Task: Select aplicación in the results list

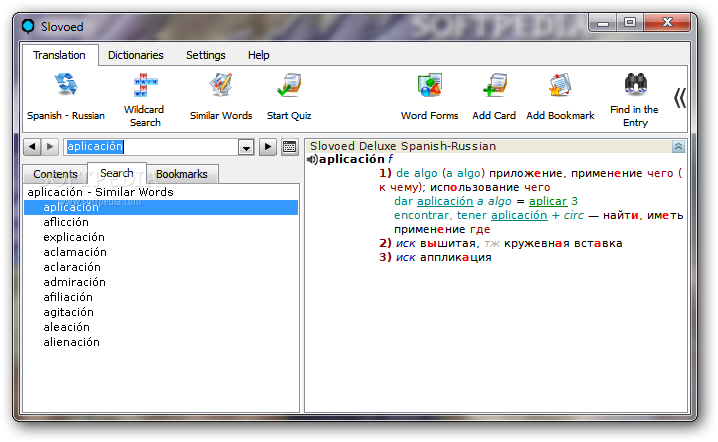Action: tap(161, 207)
